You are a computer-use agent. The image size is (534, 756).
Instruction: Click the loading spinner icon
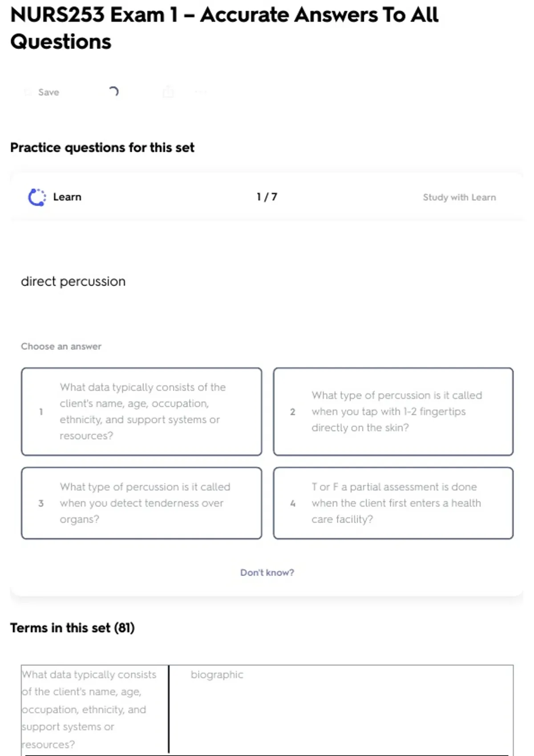tap(113, 92)
